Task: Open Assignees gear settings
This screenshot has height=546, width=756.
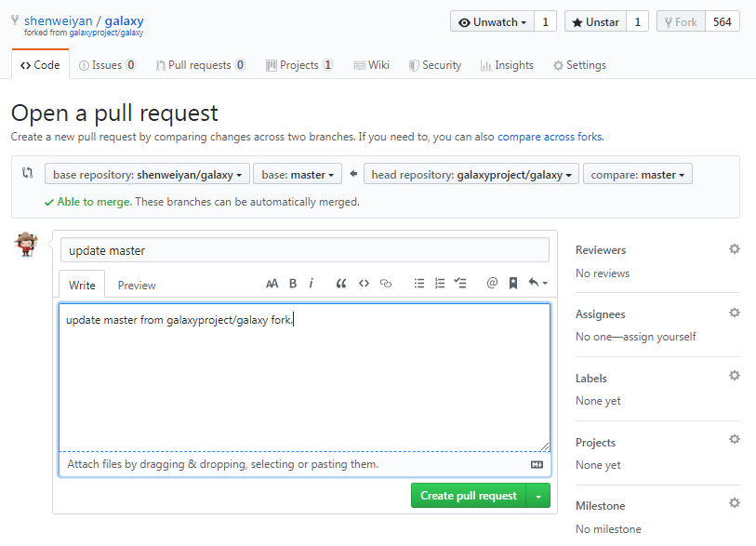Action: [735, 313]
